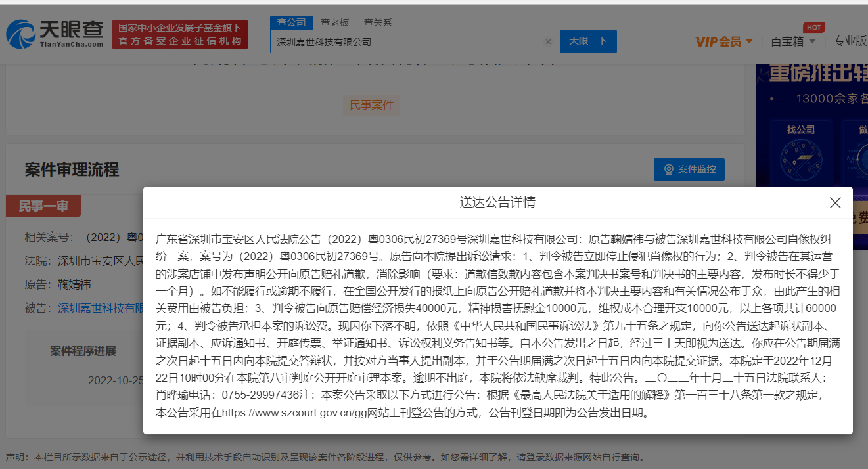Click the national SME fund badge banner
The image size is (868, 469).
click(x=180, y=34)
